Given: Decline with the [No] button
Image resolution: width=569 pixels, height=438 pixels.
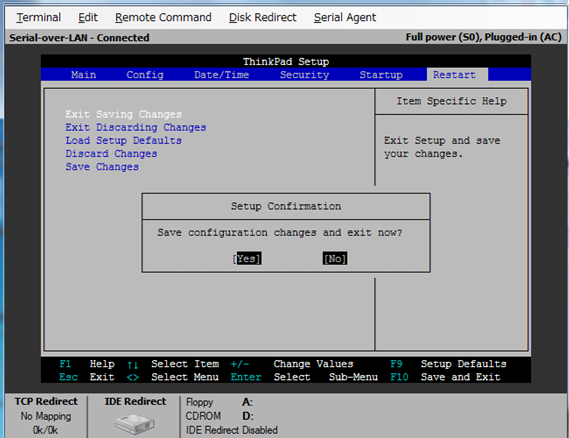Looking at the screenshot, I should pyautogui.click(x=335, y=258).
